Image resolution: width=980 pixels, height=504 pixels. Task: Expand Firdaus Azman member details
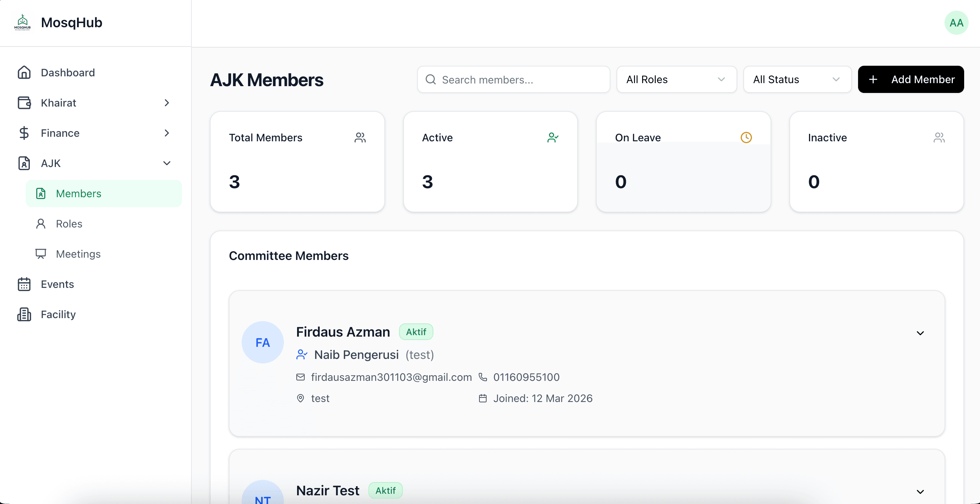coord(920,333)
